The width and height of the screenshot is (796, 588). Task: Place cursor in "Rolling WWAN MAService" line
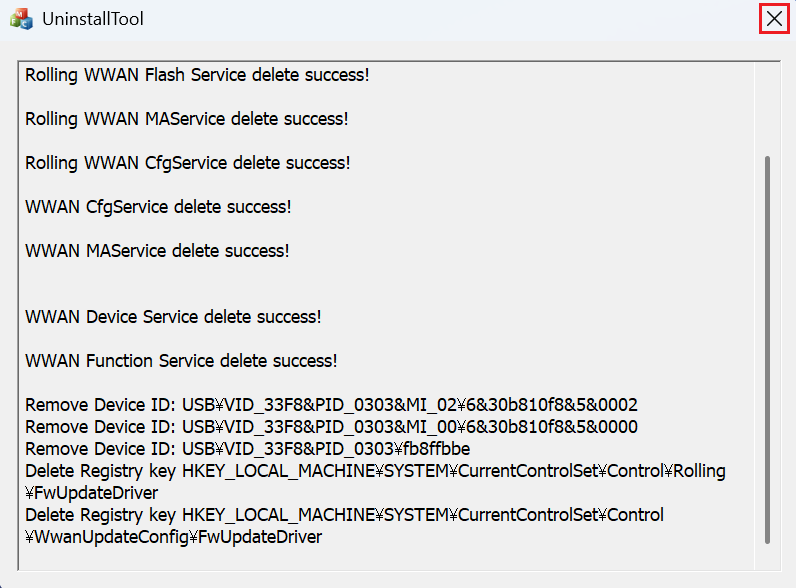click(186, 119)
